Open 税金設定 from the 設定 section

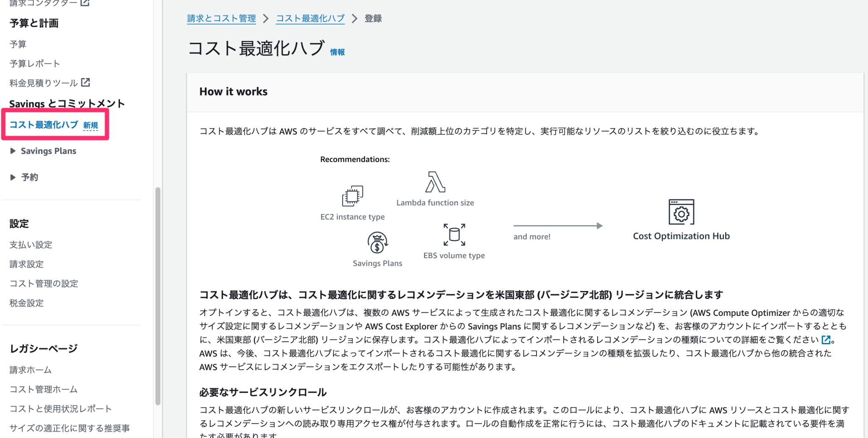click(26, 303)
